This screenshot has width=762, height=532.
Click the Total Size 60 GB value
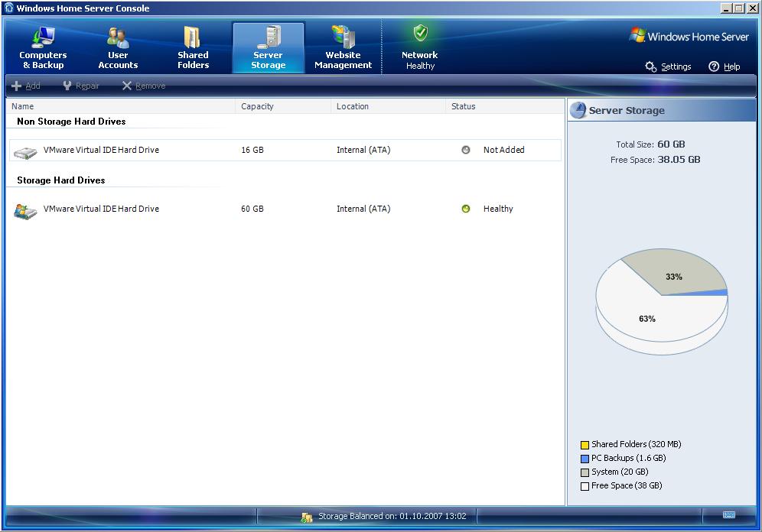(x=671, y=144)
